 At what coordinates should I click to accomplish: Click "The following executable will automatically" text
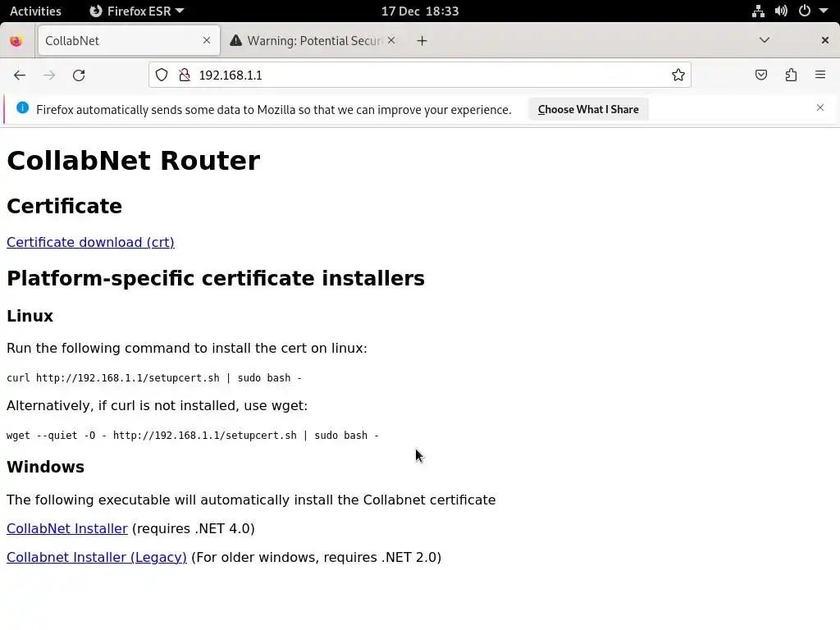tap(251, 500)
